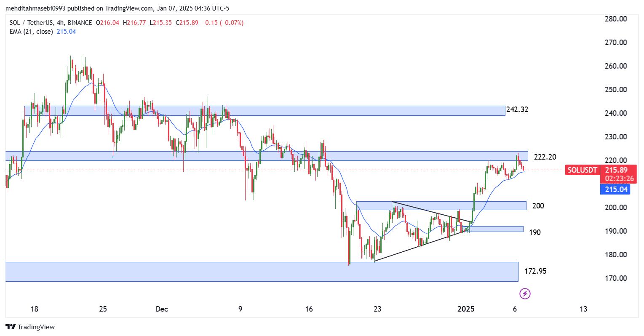Click the 242.32 resistance label

tap(517, 109)
